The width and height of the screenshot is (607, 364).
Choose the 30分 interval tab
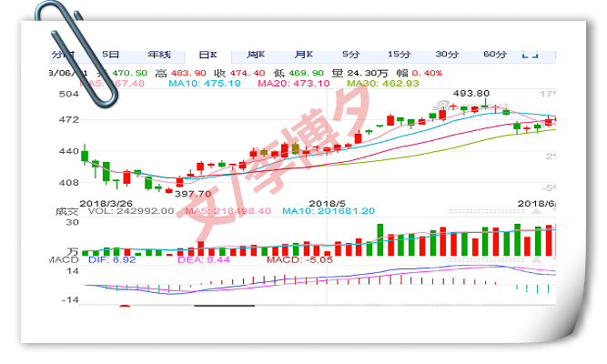click(x=447, y=55)
